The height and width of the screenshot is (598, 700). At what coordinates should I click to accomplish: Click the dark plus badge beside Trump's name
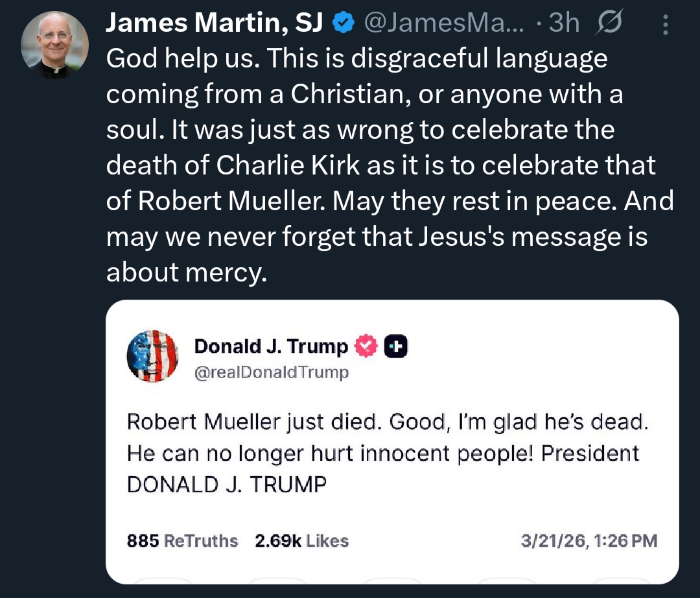396,347
